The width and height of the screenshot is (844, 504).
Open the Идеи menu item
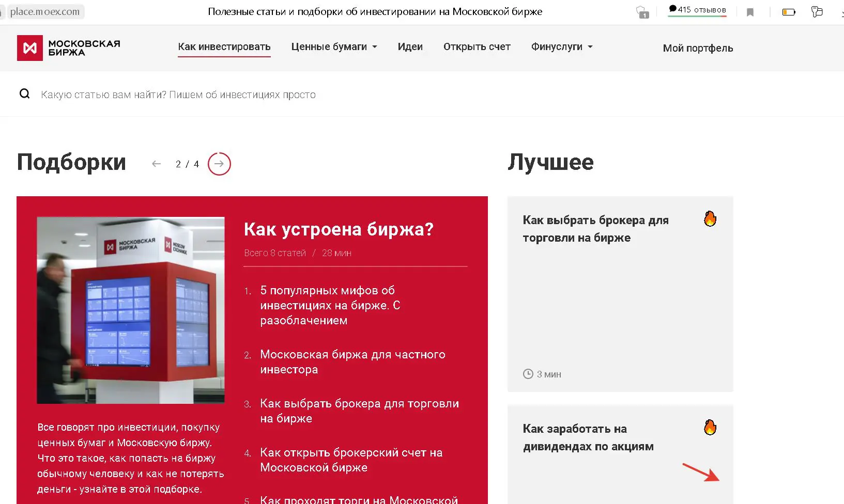(x=410, y=47)
